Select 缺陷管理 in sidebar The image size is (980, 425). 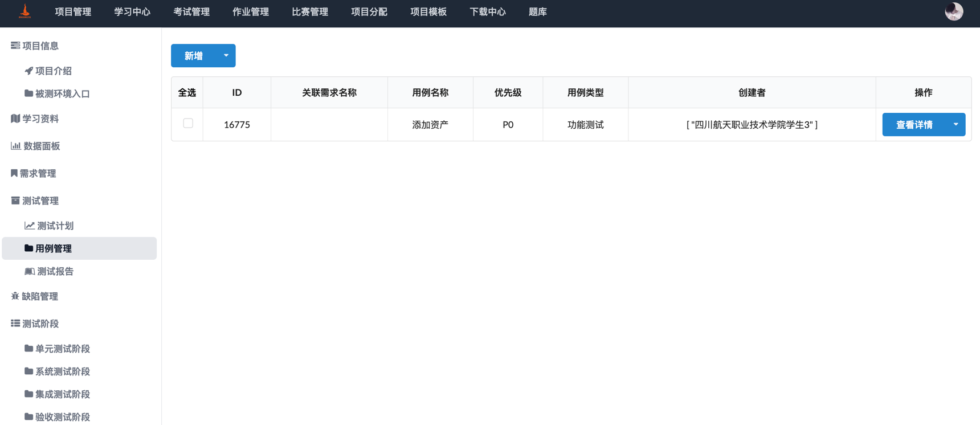(x=40, y=296)
